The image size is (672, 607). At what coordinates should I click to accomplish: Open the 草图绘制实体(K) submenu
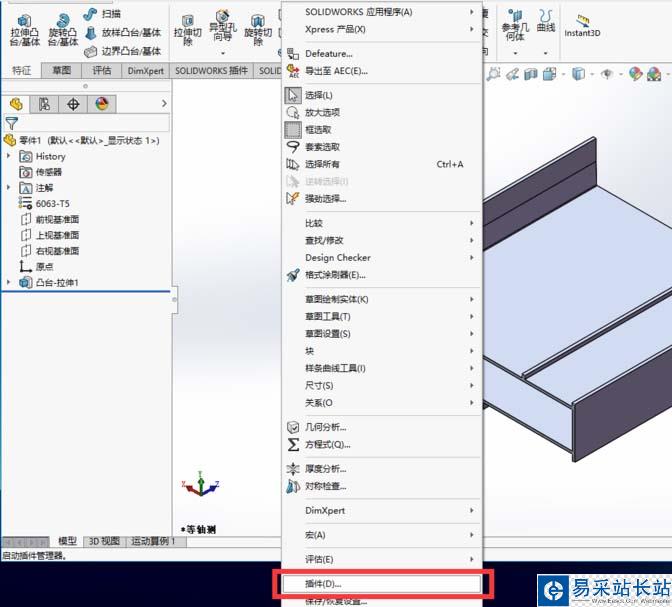click(382, 299)
